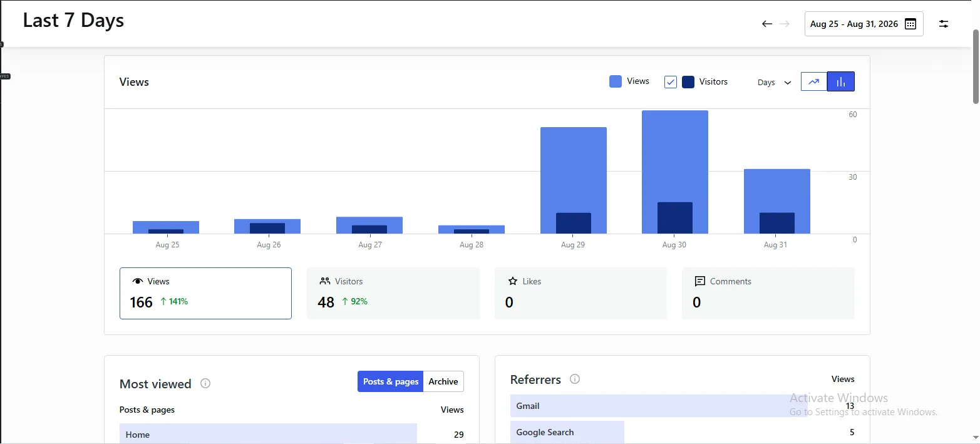The height and width of the screenshot is (444, 980).
Task: Switch chart to bar graph view
Action: [841, 81]
